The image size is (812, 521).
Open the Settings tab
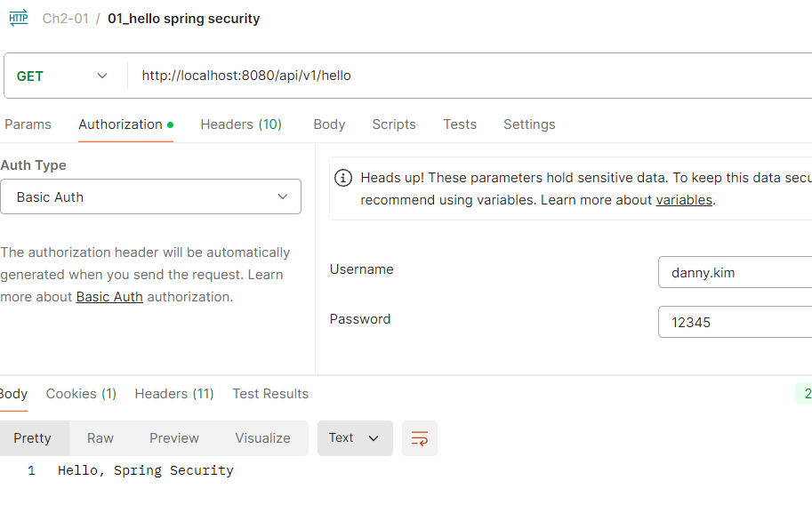coord(529,124)
